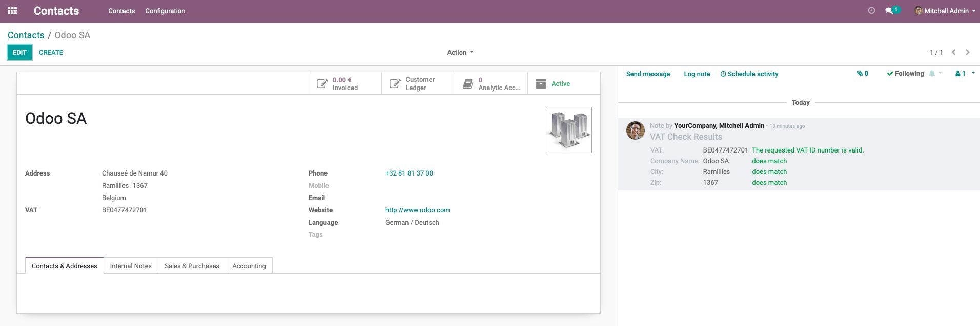Go to the next record arrow
This screenshot has width=980, height=326.
(x=968, y=52)
